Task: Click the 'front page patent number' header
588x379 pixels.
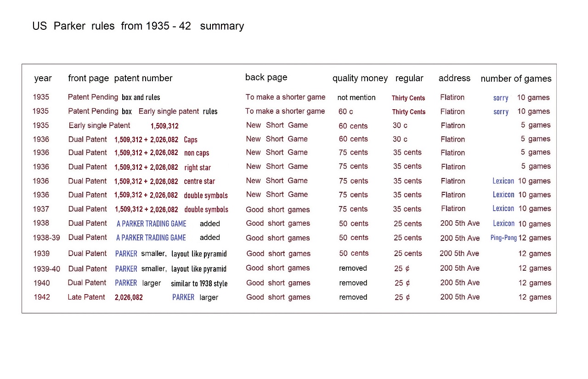Action: [x=120, y=78]
